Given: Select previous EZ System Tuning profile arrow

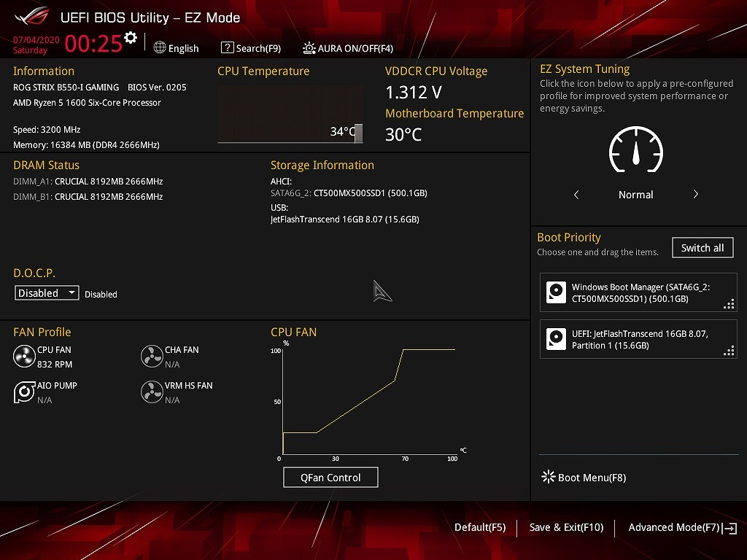Looking at the screenshot, I should tap(576, 194).
